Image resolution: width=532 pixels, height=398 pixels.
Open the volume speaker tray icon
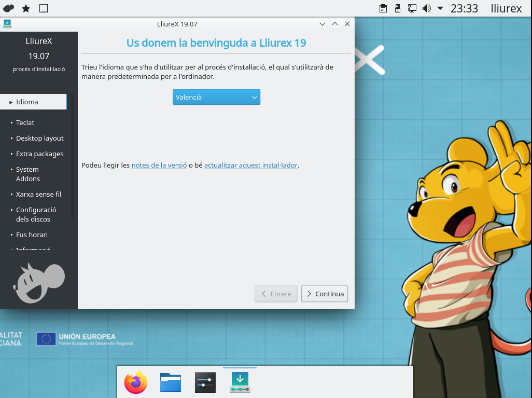(x=427, y=8)
